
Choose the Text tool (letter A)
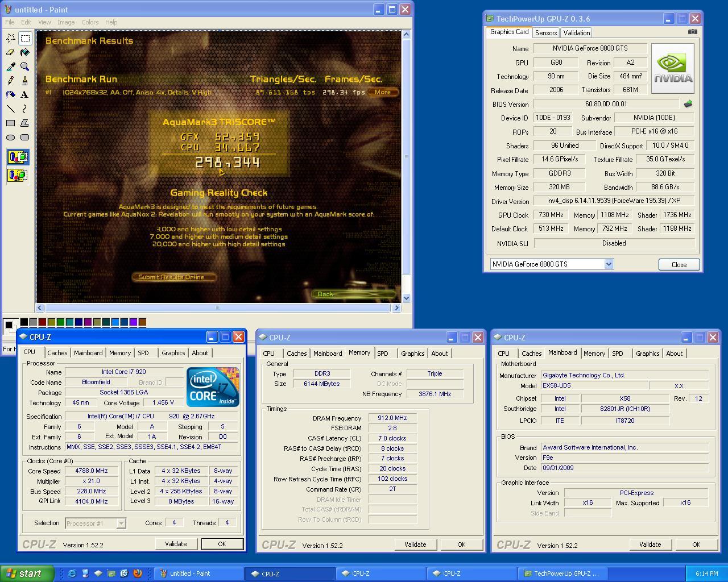click(25, 95)
